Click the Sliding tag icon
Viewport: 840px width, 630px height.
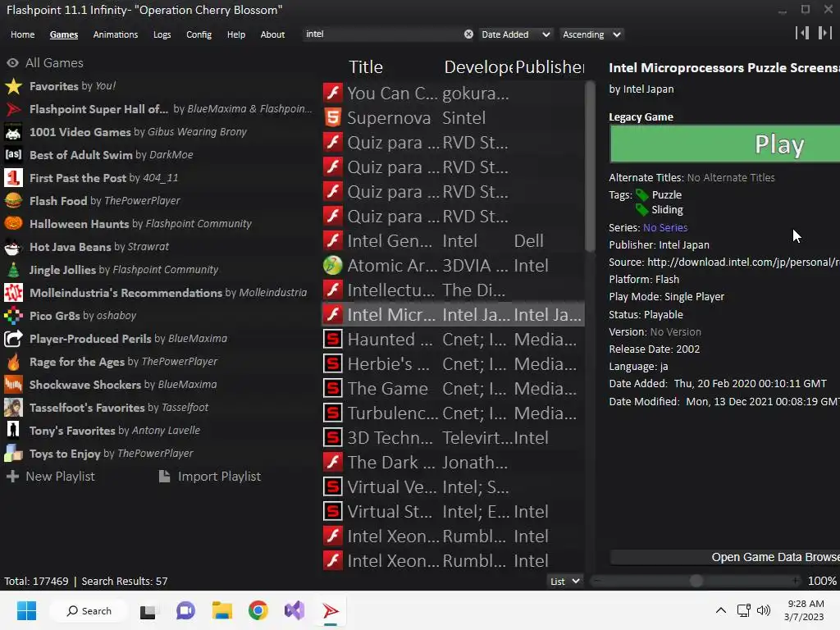click(641, 210)
